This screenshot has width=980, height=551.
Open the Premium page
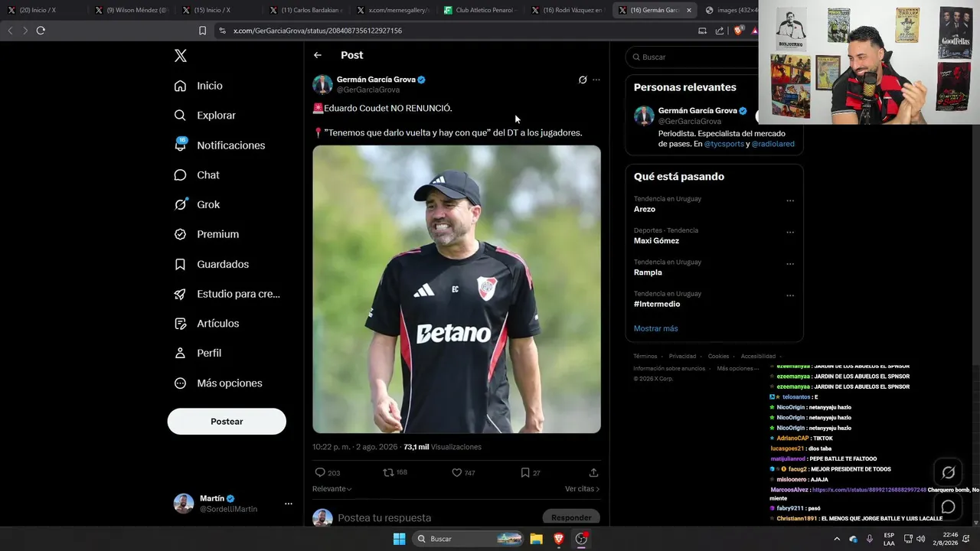coord(206,234)
